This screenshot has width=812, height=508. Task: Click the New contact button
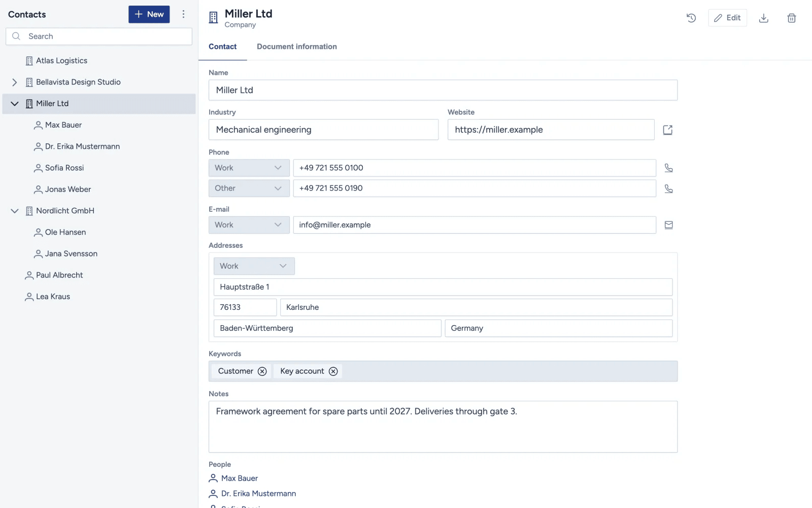coord(149,14)
